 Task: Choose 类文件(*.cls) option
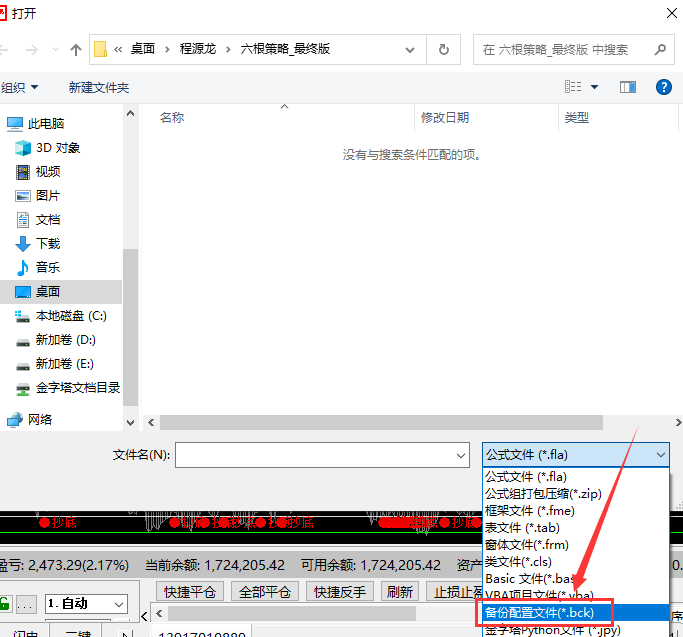click(575, 562)
